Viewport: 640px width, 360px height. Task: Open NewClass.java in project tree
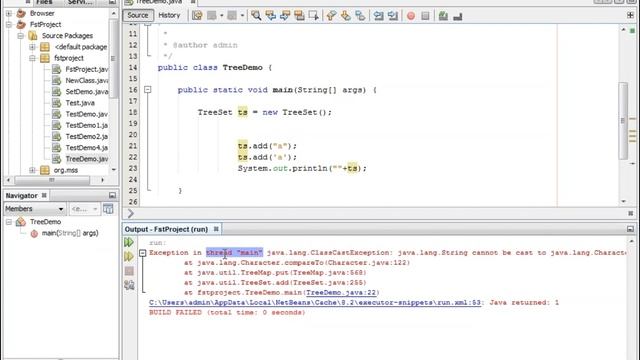pos(87,80)
